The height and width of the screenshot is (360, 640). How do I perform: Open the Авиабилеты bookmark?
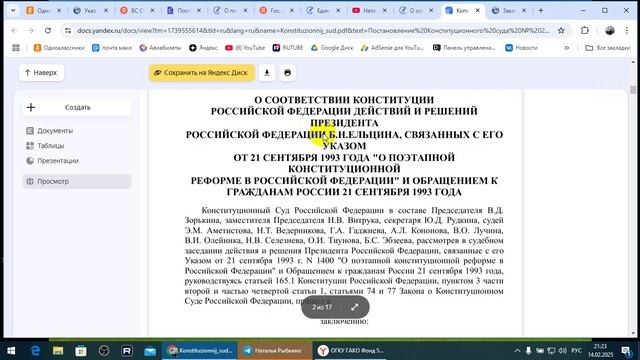tap(160, 48)
